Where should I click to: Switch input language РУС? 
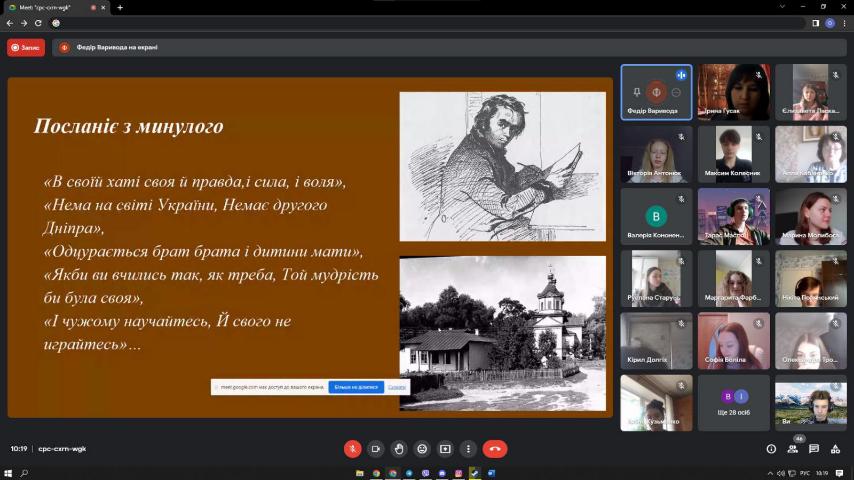(805, 473)
